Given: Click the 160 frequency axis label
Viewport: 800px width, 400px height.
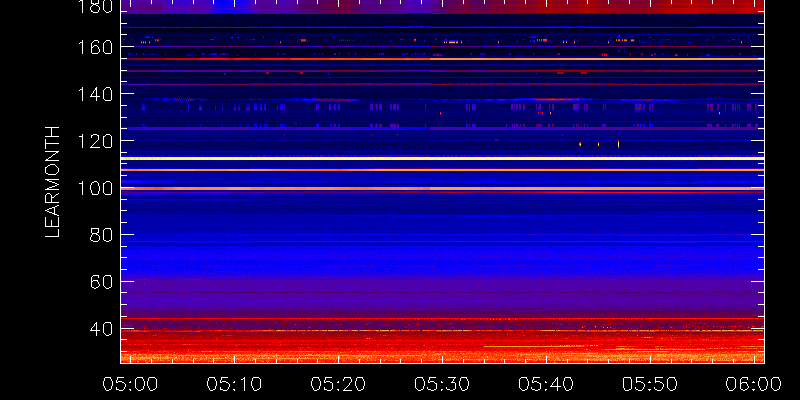Looking at the screenshot, I should click(x=96, y=47).
